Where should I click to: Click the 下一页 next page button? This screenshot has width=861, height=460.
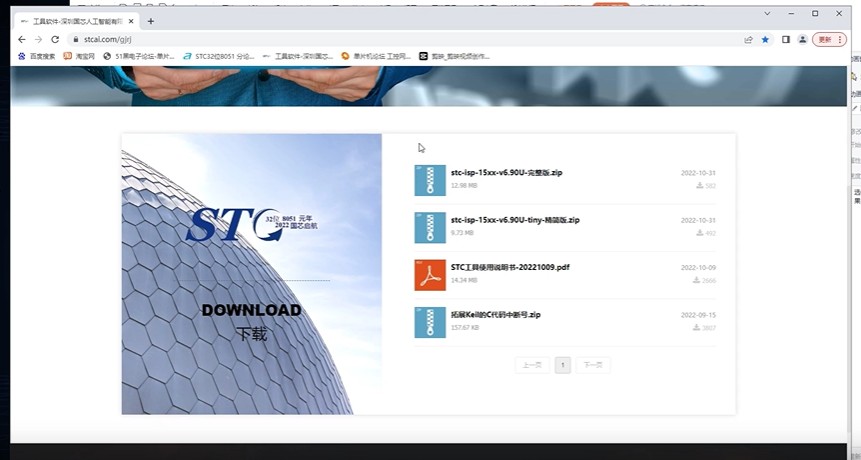click(592, 365)
